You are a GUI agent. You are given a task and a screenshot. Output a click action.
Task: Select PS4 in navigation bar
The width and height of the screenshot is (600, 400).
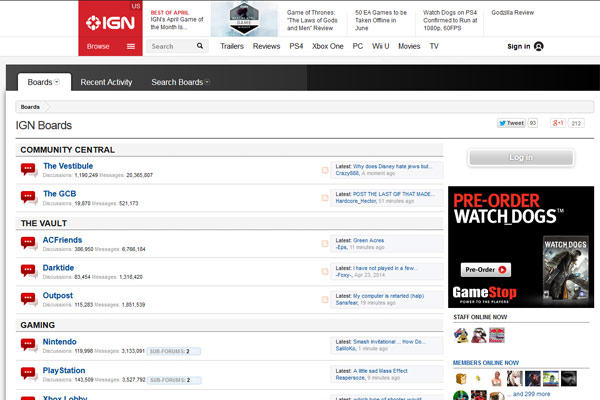click(x=296, y=46)
